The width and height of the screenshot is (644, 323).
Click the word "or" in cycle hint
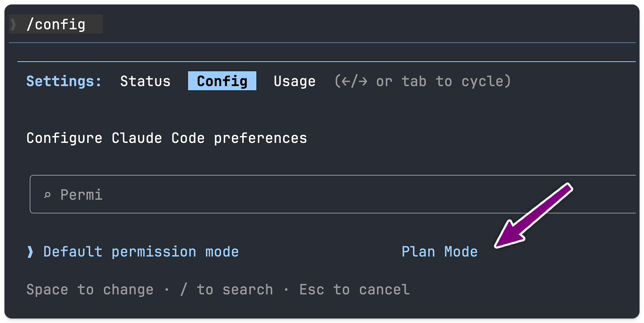[384, 81]
